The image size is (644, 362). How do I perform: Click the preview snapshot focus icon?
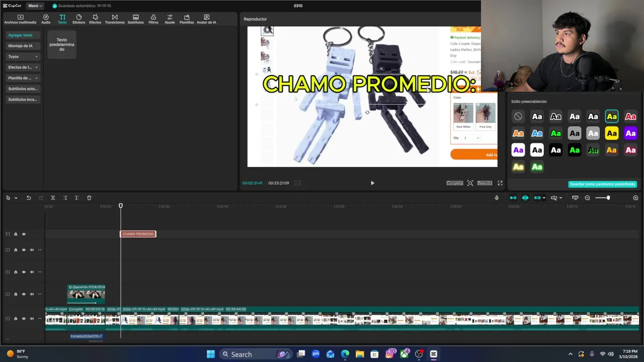470,183
